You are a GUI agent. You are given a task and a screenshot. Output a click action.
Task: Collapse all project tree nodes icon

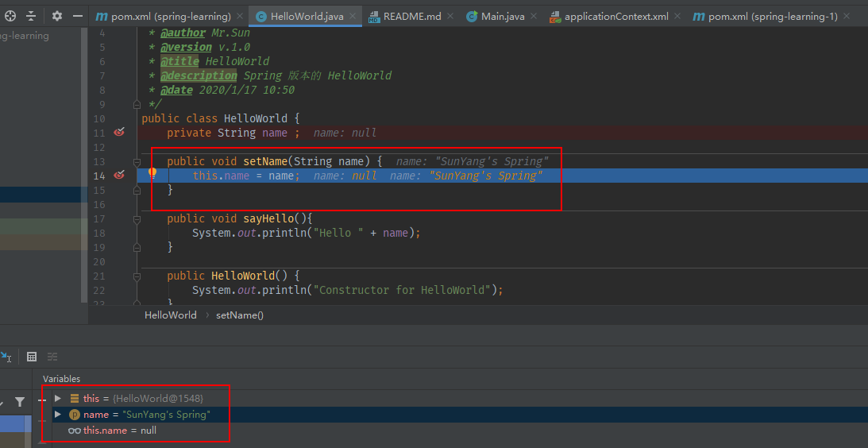pyautogui.click(x=31, y=16)
